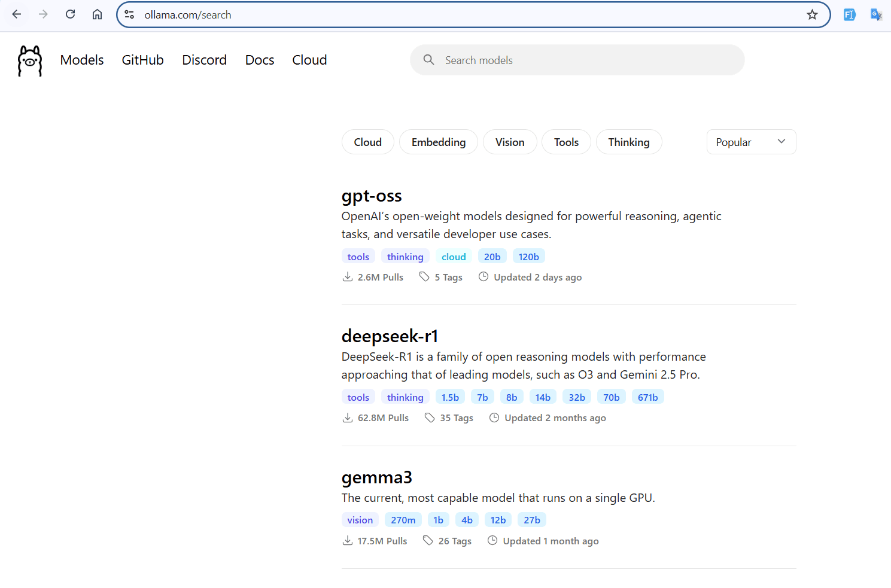The image size is (891, 588).
Task: Open the Docs navigation link
Action: click(259, 60)
